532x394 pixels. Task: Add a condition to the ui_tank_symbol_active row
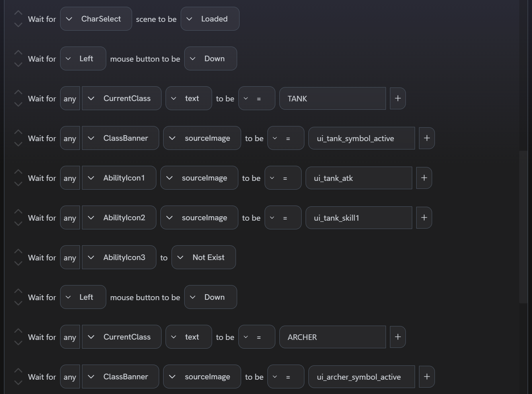click(427, 138)
